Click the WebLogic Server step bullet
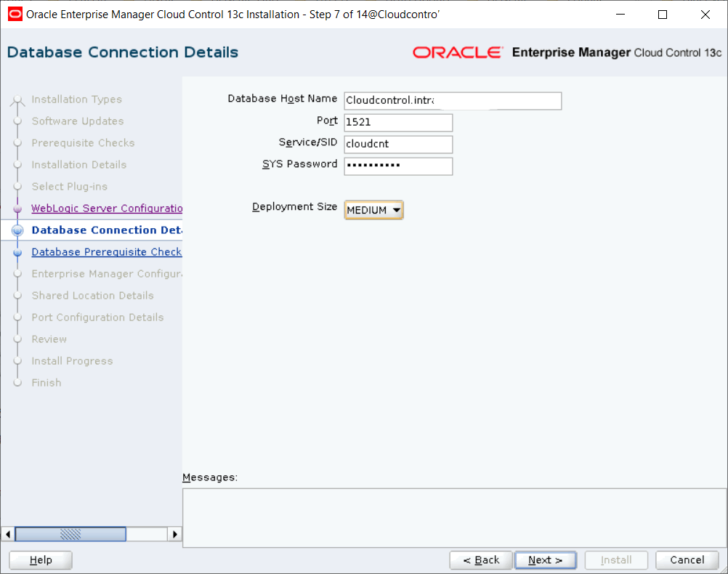The image size is (728, 574). [17, 209]
